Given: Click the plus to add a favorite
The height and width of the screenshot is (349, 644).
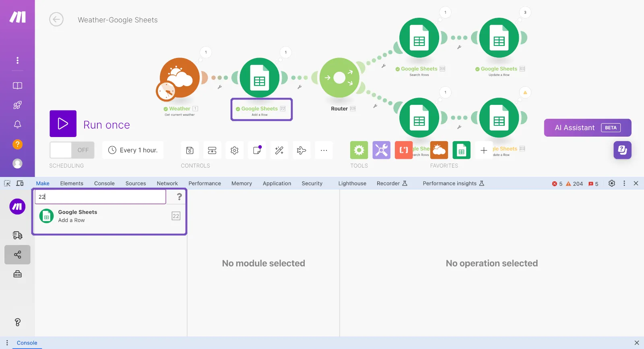Looking at the screenshot, I should tap(484, 150).
